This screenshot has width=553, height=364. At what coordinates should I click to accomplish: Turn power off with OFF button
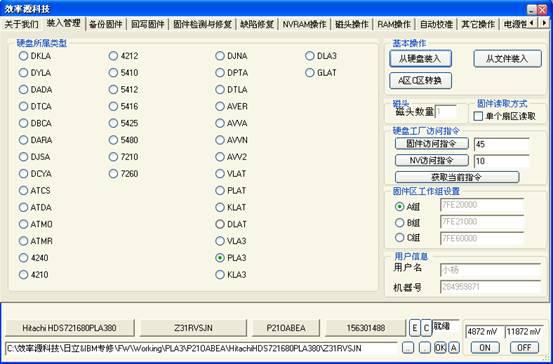(524, 348)
